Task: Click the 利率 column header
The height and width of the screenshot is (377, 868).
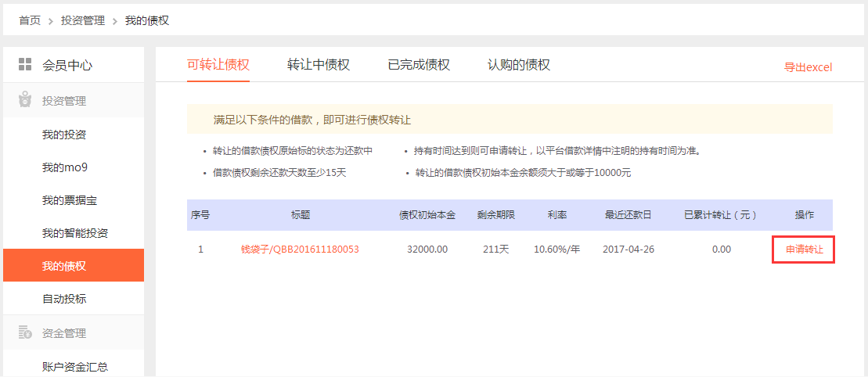Action: [x=557, y=215]
